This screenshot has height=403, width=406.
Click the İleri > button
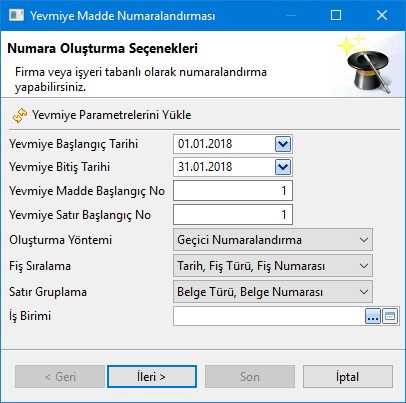[152, 377]
